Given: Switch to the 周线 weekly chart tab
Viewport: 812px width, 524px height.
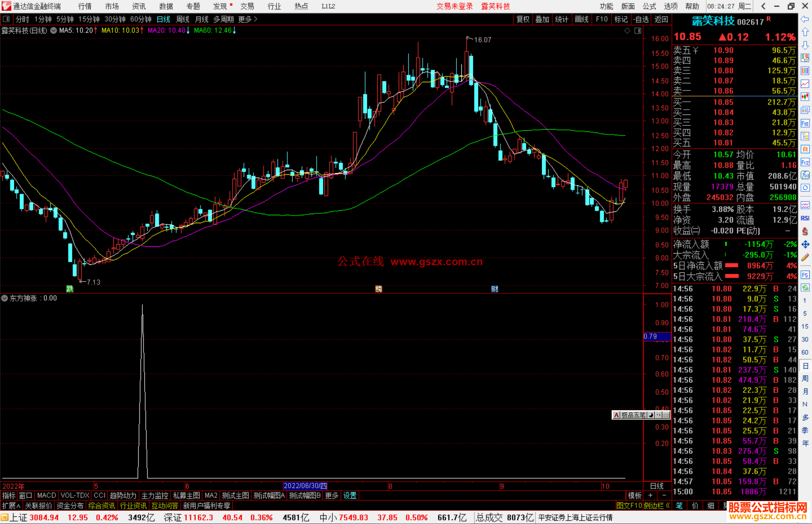Looking at the screenshot, I should (183, 19).
